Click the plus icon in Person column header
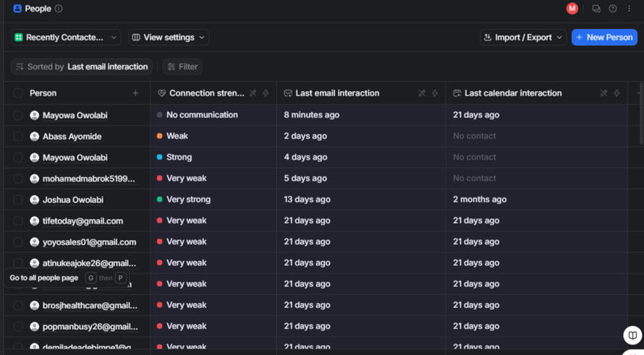The width and height of the screenshot is (644, 355). coord(135,93)
